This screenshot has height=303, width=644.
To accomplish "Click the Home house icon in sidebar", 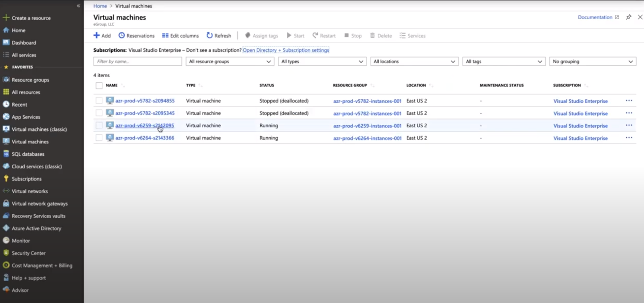I will click(x=6, y=30).
